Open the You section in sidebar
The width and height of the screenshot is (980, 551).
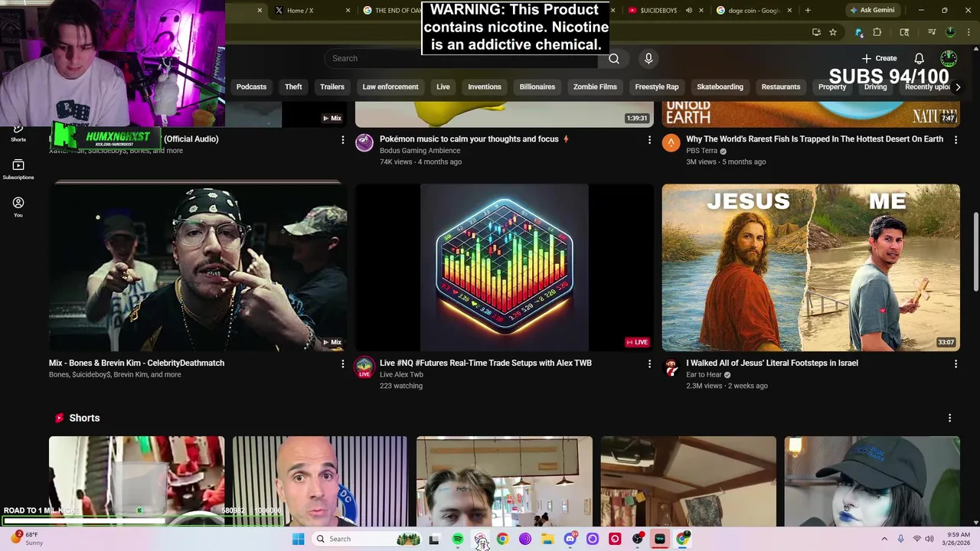[18, 207]
